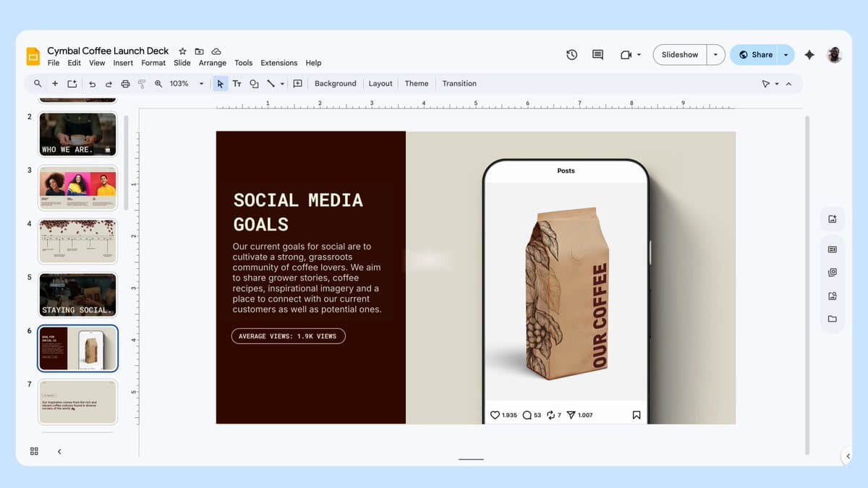
Task: Open the Insert menu
Action: click(123, 63)
